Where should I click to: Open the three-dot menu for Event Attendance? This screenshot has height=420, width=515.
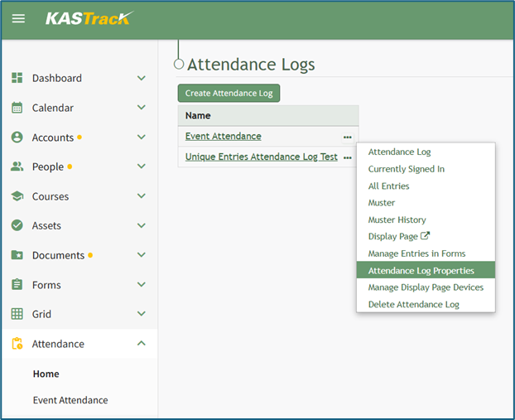[348, 137]
